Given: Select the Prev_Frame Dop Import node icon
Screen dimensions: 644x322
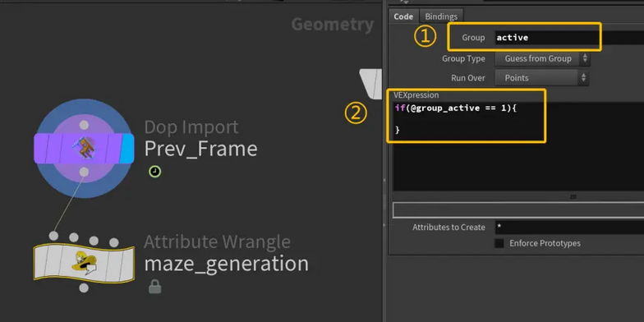Looking at the screenshot, I should pyautogui.click(x=84, y=148).
